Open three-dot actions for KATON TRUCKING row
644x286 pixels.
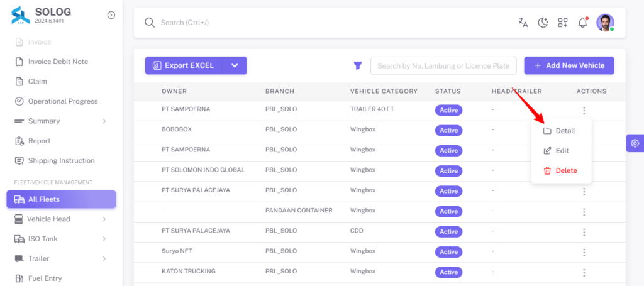click(584, 273)
